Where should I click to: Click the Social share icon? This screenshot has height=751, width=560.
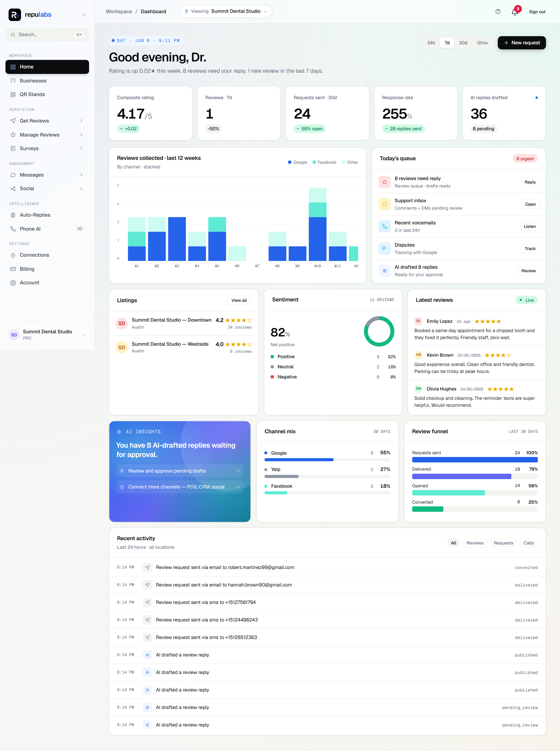[x=13, y=188]
